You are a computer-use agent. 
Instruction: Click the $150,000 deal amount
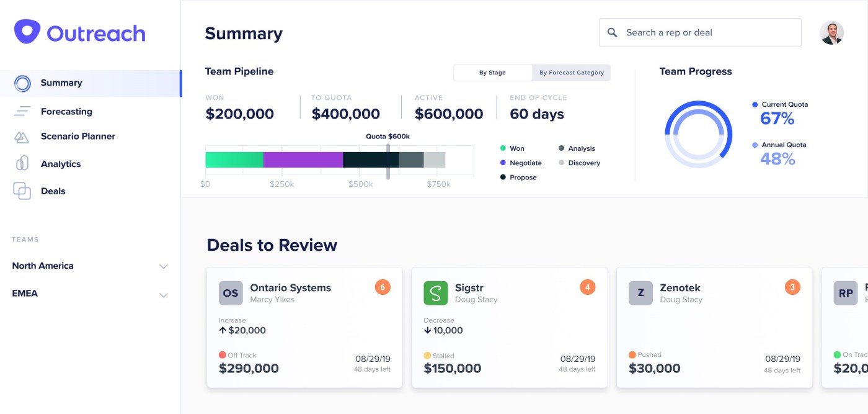click(x=453, y=368)
